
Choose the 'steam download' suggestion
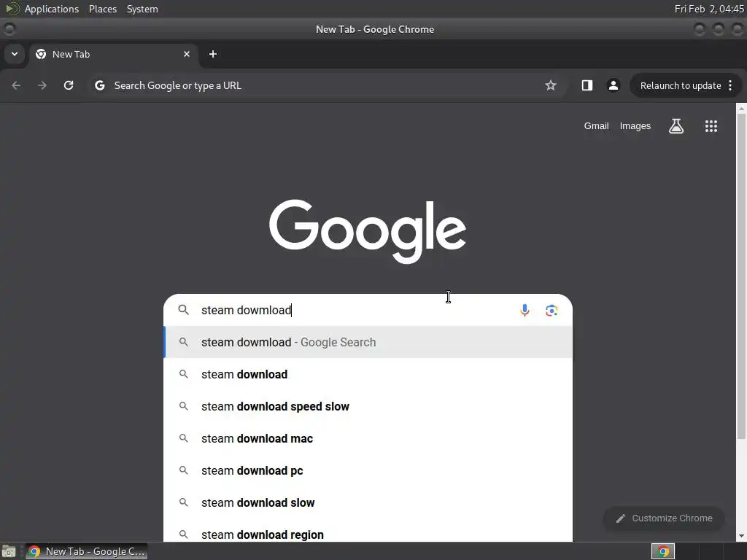click(x=368, y=374)
